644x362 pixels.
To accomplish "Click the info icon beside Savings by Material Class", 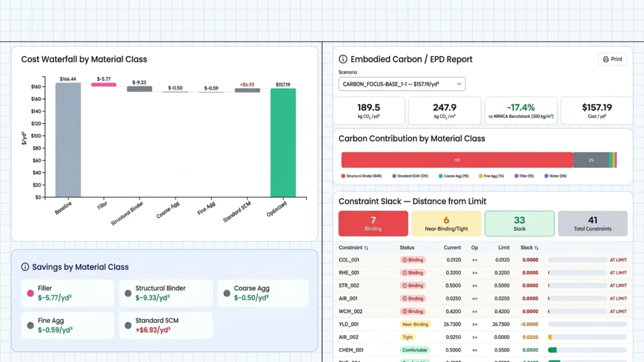I will click(25, 267).
